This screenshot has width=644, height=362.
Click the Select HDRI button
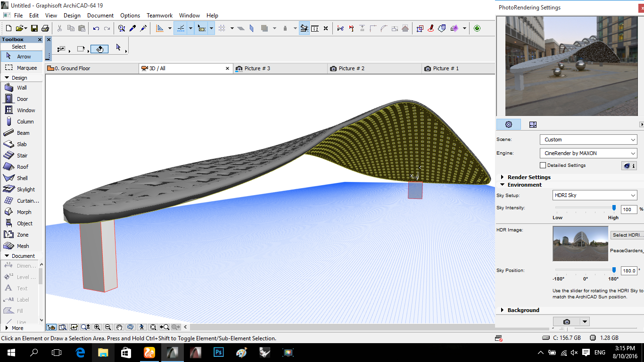tap(627, 235)
